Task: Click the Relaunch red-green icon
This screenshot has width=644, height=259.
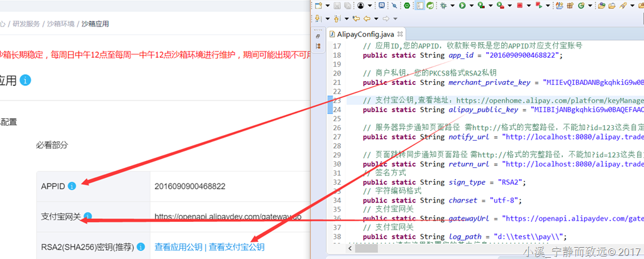Action: (x=538, y=5)
